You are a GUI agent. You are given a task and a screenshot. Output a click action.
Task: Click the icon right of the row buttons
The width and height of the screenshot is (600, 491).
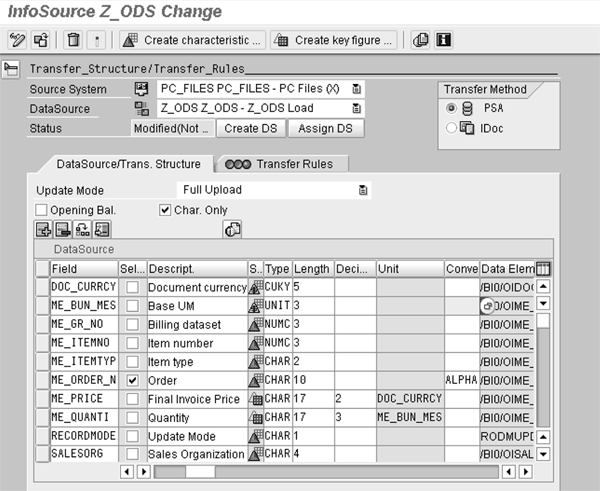232,229
